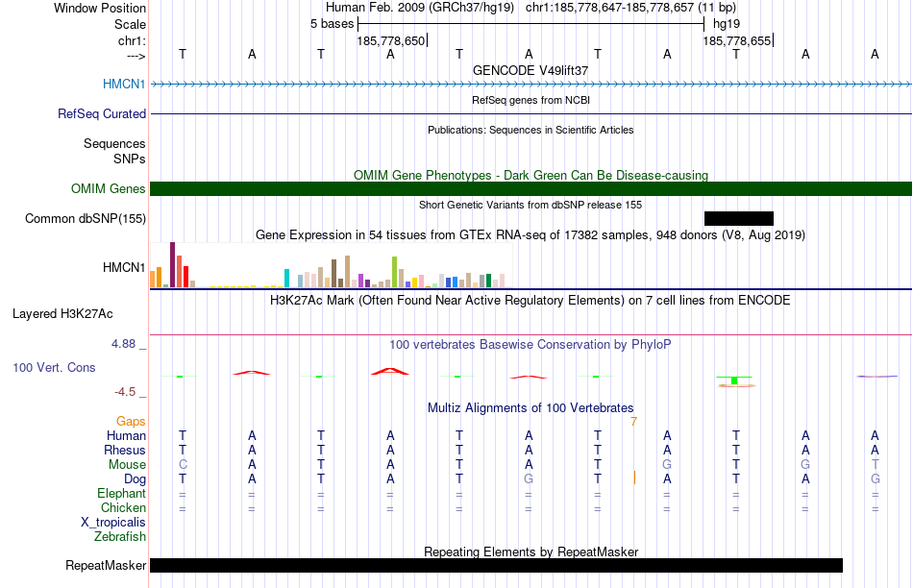913x588 pixels.
Task: Click the blue HMCN1 GENCODE track label
Action: [124, 84]
